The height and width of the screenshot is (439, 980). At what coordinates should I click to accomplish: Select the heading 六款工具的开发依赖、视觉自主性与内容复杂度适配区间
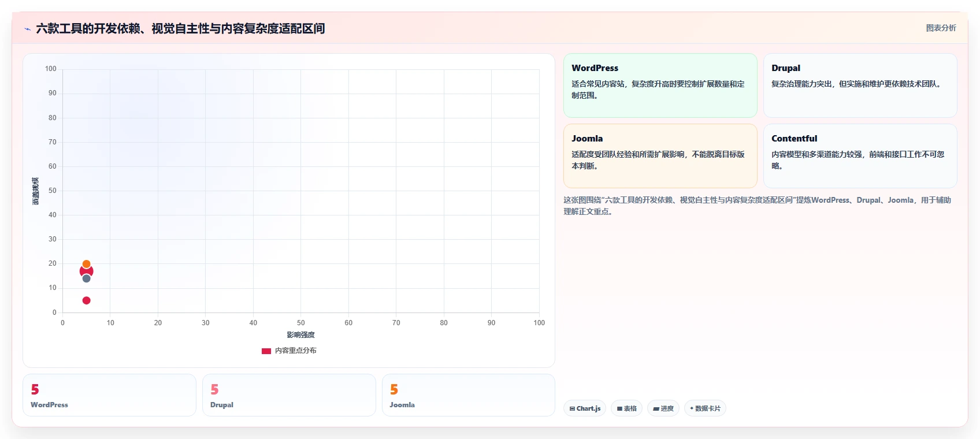pos(180,28)
